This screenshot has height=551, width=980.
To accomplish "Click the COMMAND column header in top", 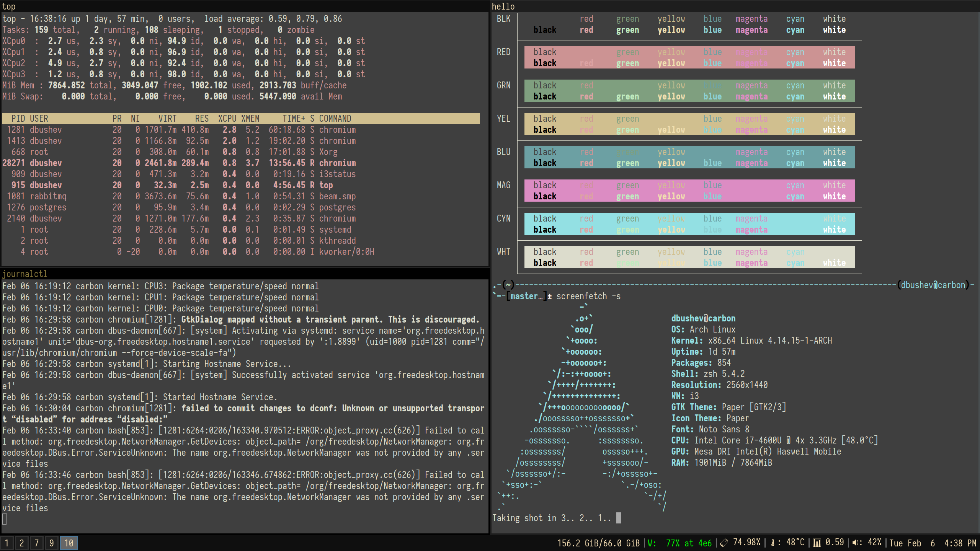I will coord(335,119).
